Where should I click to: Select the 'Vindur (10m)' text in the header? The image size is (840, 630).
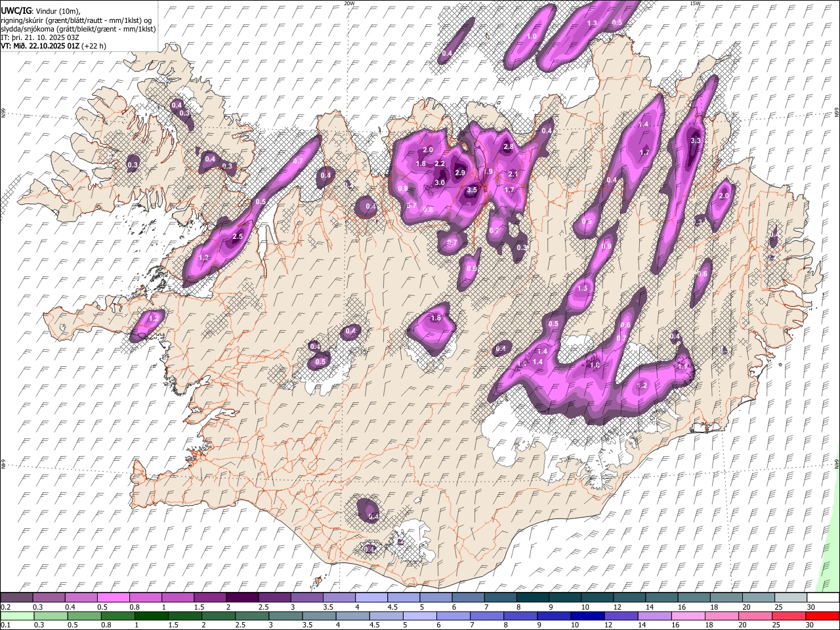pyautogui.click(x=58, y=11)
